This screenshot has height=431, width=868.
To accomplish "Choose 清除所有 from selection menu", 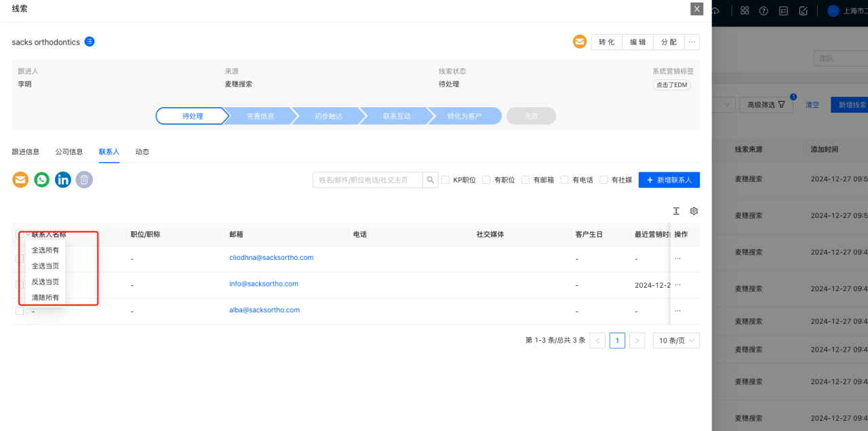I will coord(45,297).
